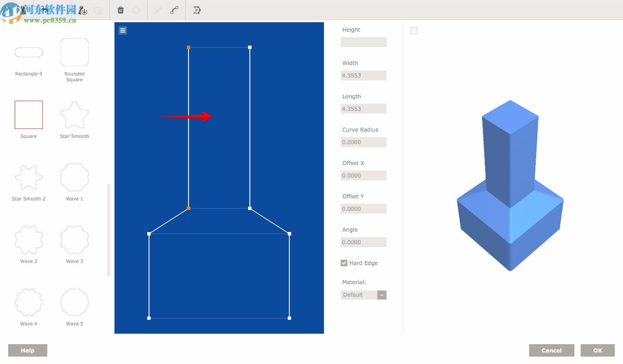The image size is (623, 364).
Task: Click the Cancel button
Action: (551, 350)
